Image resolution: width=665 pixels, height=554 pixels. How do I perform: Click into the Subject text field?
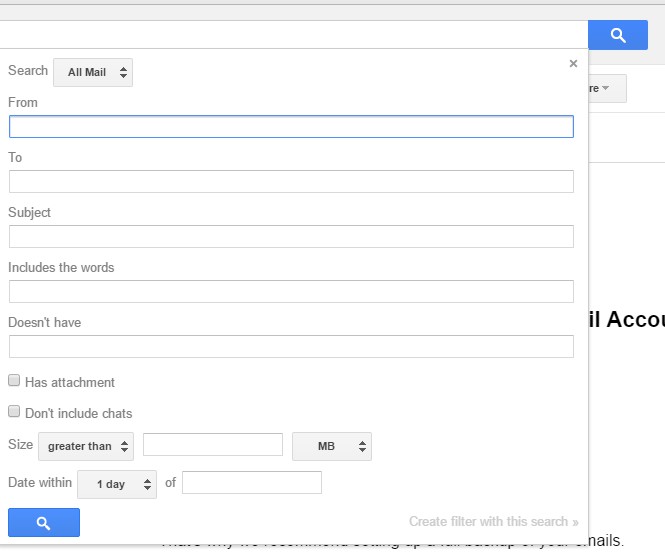(291, 236)
